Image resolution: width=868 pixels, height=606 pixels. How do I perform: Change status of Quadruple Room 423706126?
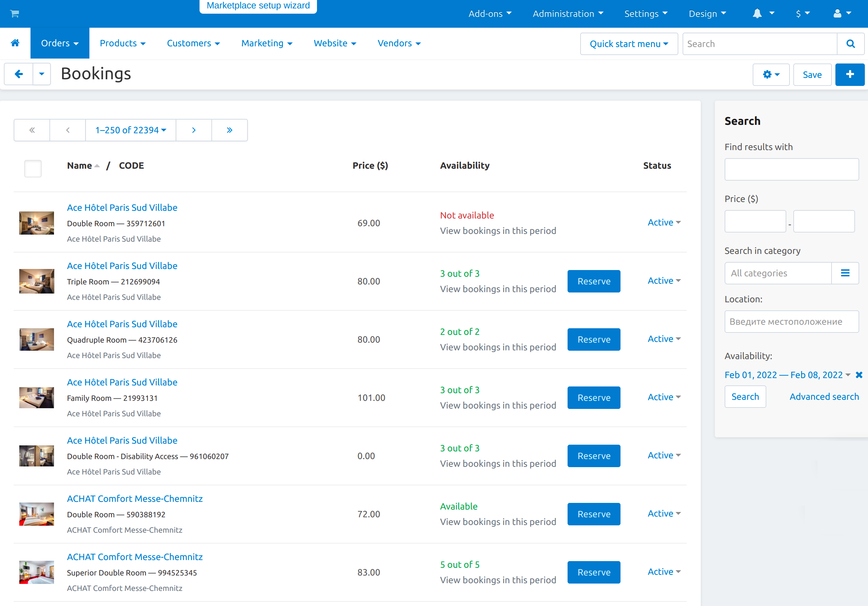(x=664, y=339)
